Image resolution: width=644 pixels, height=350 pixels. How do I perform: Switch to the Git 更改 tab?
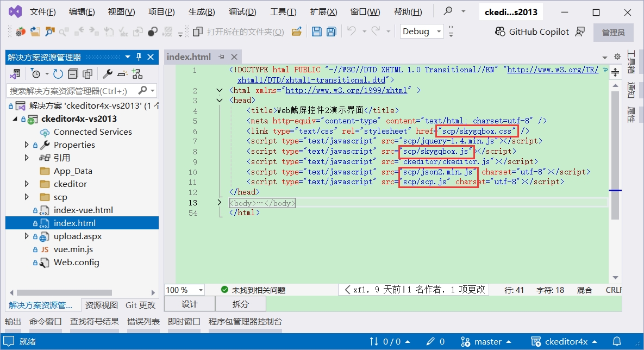tap(140, 305)
